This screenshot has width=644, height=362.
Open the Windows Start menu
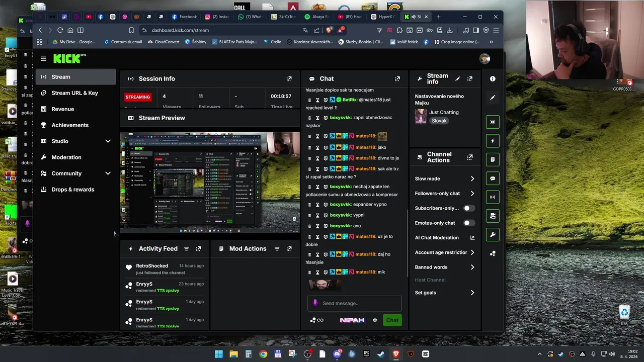(x=219, y=354)
